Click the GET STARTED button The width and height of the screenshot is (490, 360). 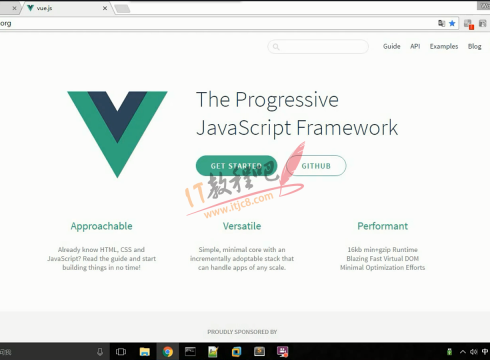coord(236,166)
